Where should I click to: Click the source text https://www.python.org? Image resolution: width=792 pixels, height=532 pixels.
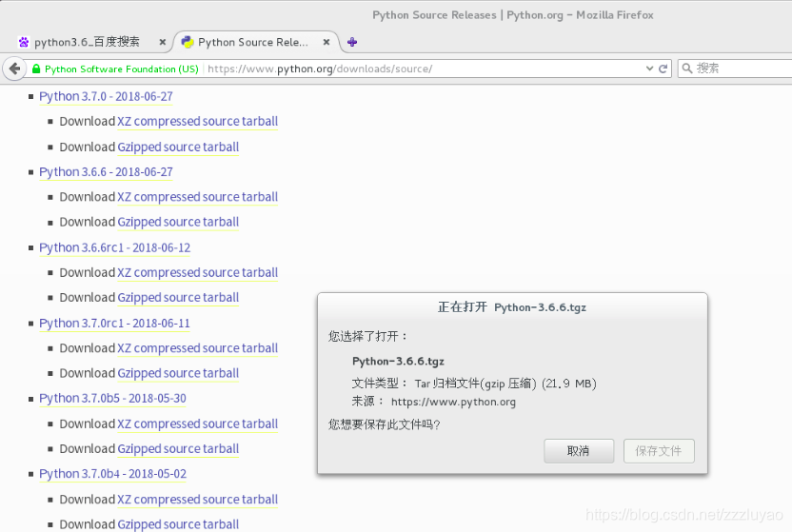pyautogui.click(x=453, y=403)
